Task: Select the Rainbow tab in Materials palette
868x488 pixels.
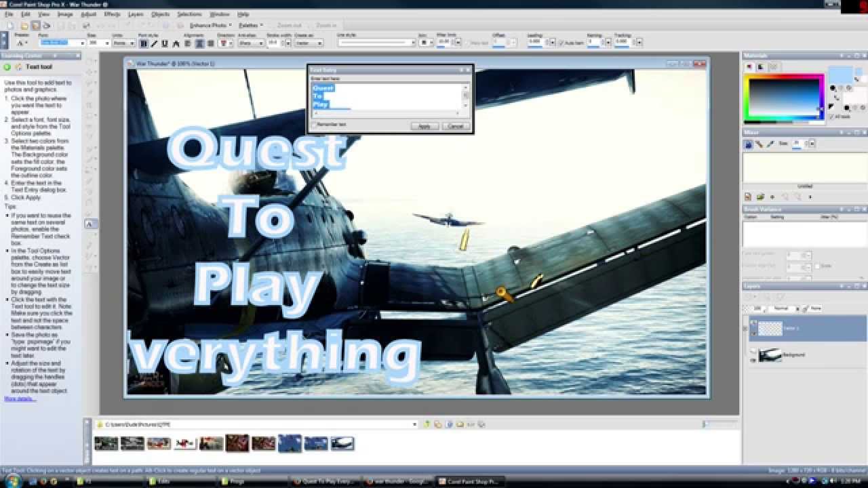Action: tap(761, 67)
